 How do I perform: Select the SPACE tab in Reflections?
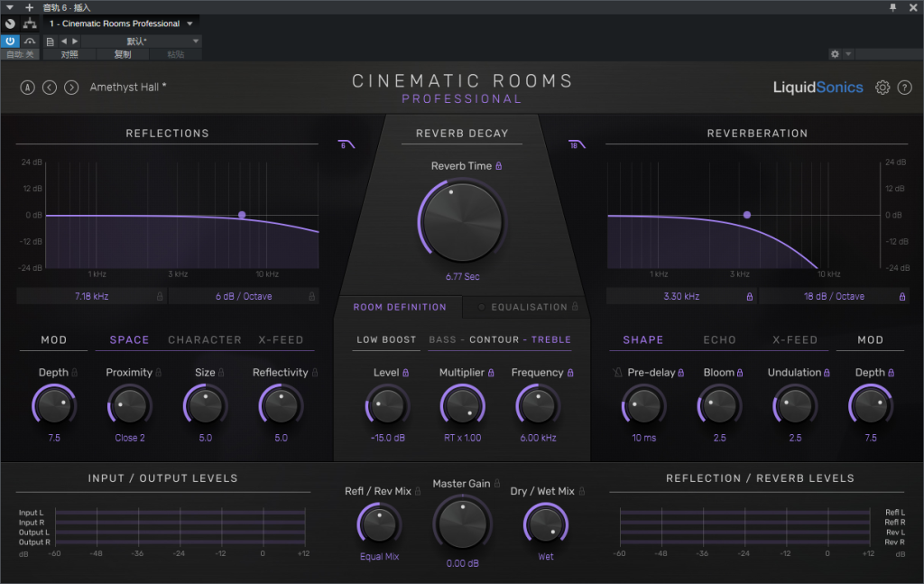[129, 340]
